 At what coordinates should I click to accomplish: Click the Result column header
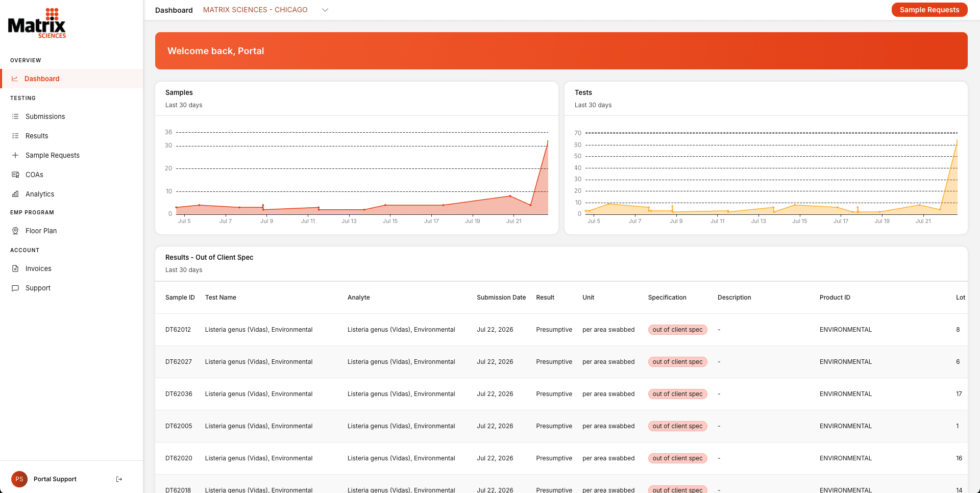tap(545, 298)
